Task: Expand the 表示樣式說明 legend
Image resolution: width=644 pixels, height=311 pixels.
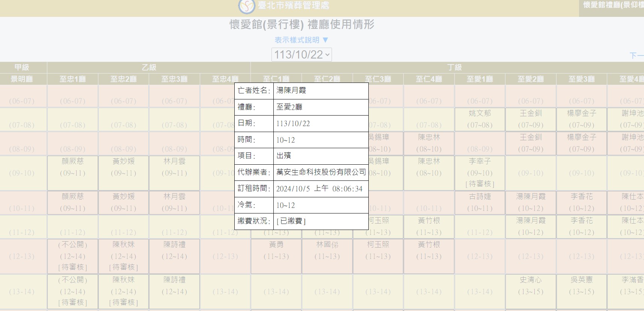Action: pos(301,40)
